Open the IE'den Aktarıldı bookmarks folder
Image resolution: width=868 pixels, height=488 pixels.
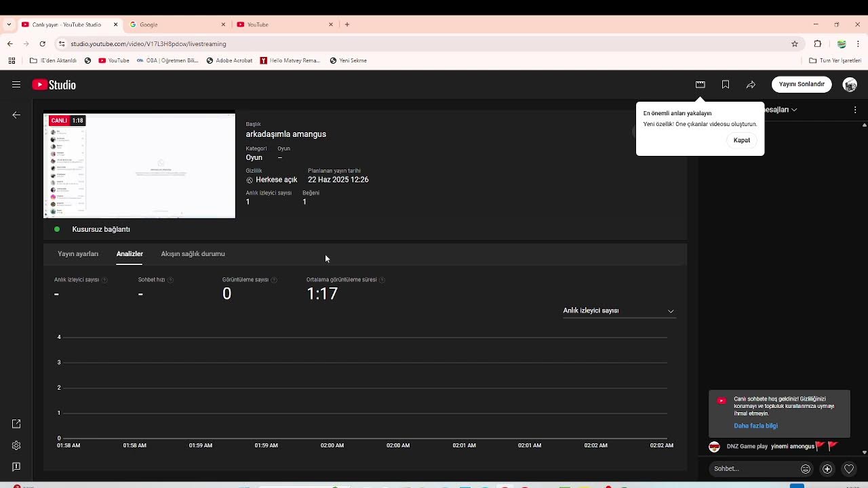pyautogui.click(x=54, y=60)
